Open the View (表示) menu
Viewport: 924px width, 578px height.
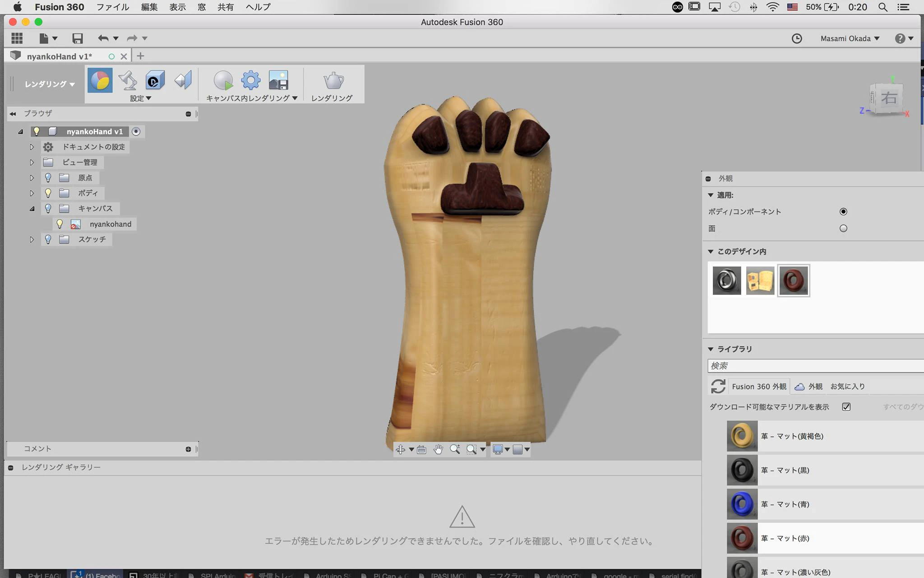click(x=177, y=7)
